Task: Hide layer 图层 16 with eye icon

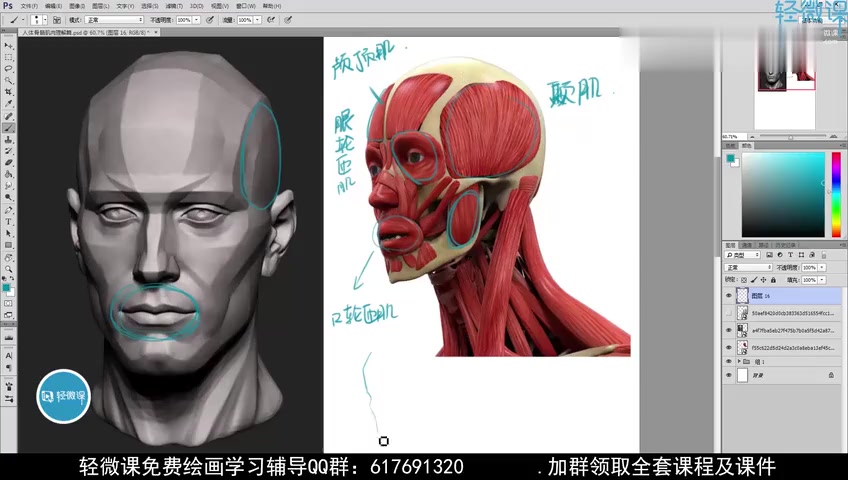Action: tap(728, 296)
